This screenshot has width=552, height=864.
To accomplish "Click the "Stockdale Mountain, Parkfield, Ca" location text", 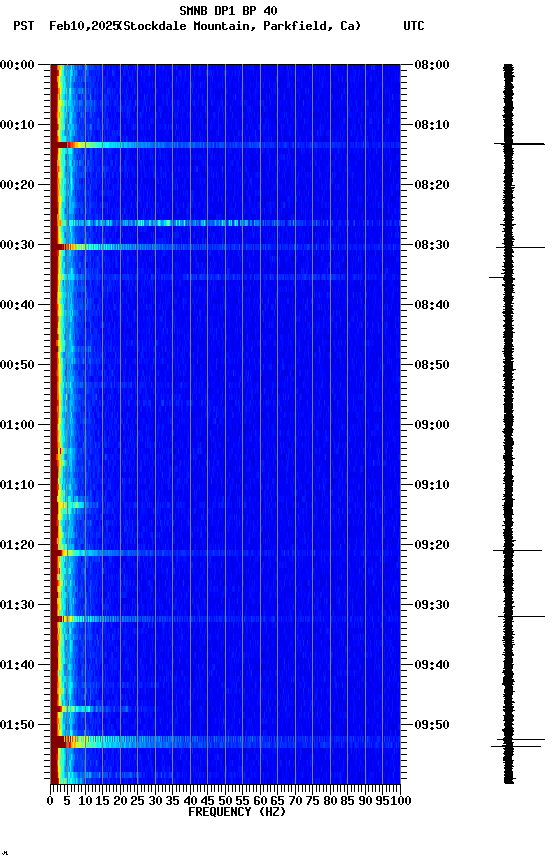I will point(240,26).
